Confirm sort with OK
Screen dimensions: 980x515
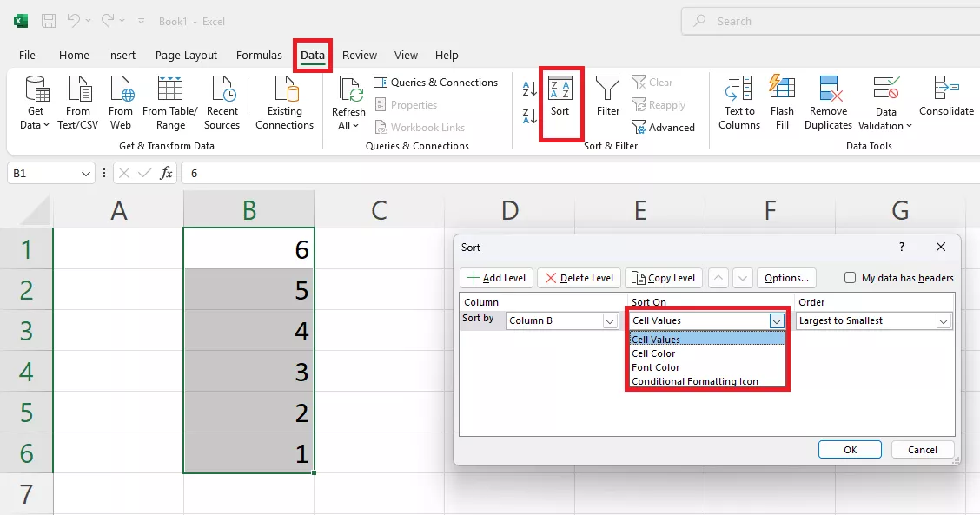(x=850, y=449)
